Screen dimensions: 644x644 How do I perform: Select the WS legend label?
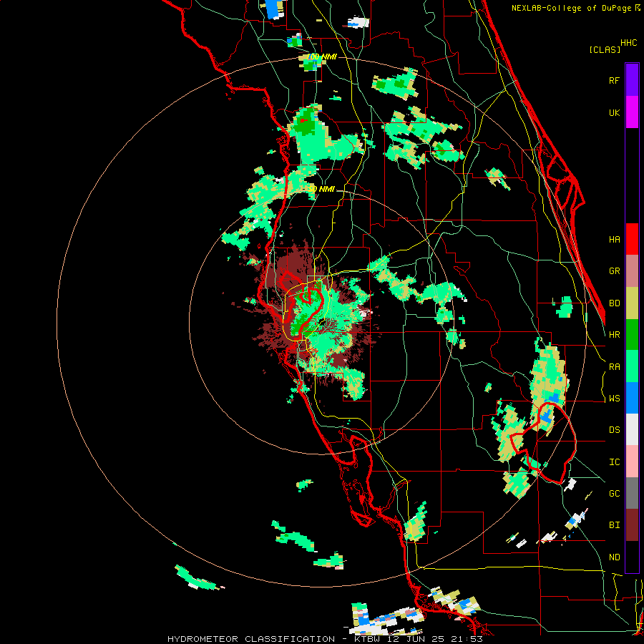tap(614, 399)
